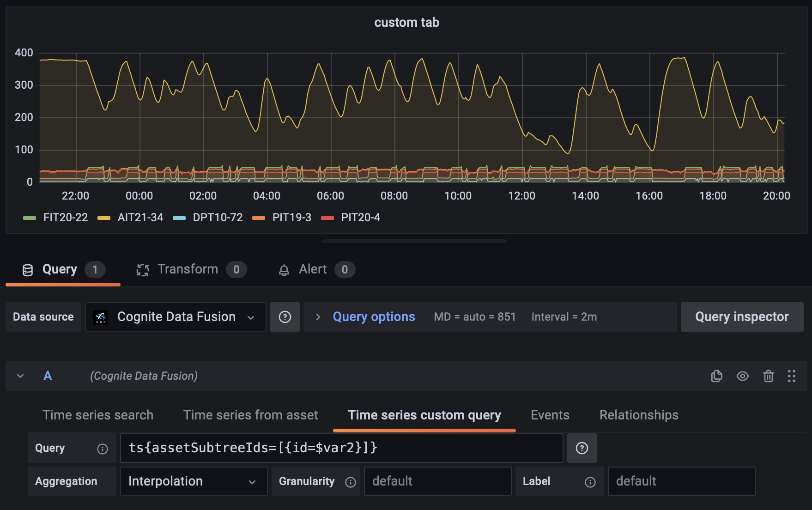This screenshot has width=812, height=510.
Task: Toggle the DPT10-72 series in the legend
Action: tap(218, 217)
